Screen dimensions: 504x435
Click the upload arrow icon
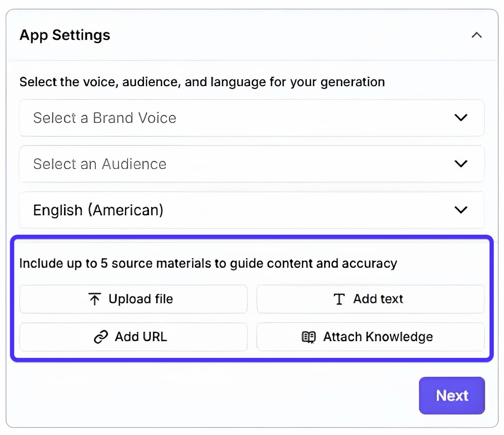click(x=95, y=299)
